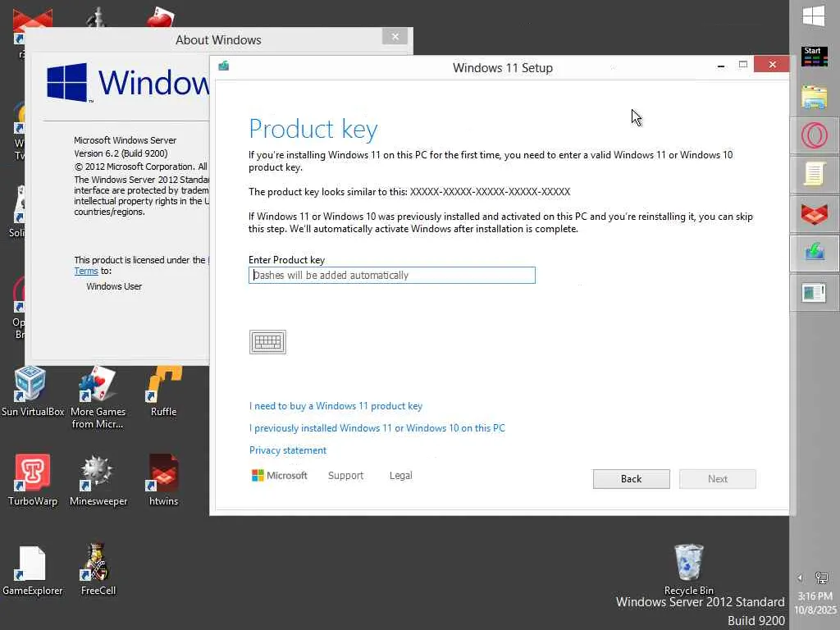Viewport: 840px width, 630px height.
Task: Click the Back button in setup
Action: point(631,479)
